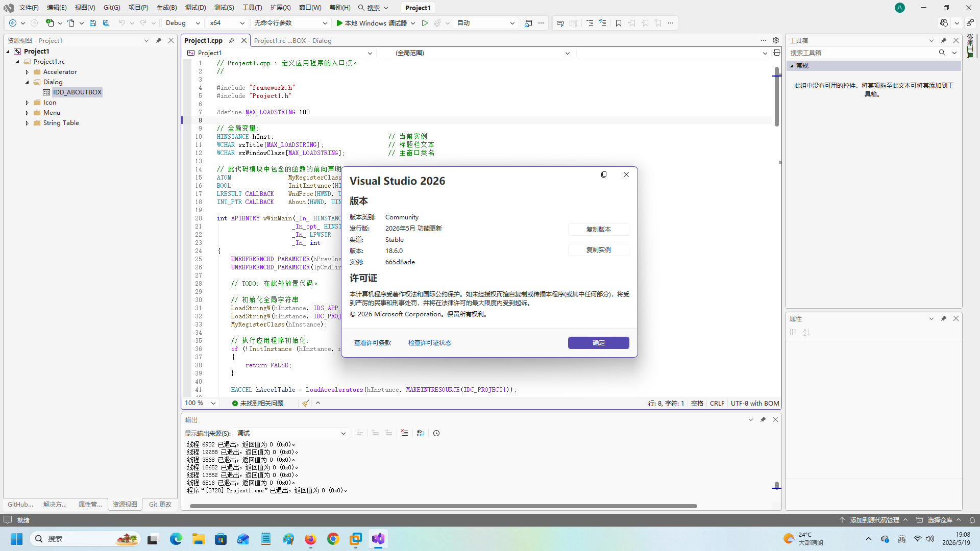This screenshot has width=980, height=551.
Task: Click the copy icon in About dialog
Action: (604, 174)
